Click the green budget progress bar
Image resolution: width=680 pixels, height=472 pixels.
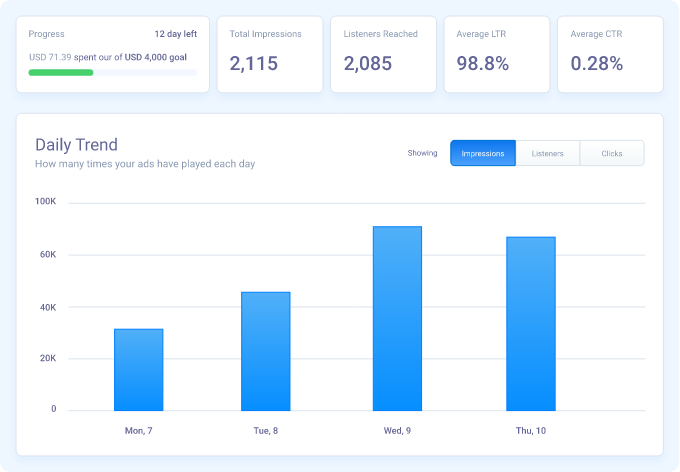point(61,73)
